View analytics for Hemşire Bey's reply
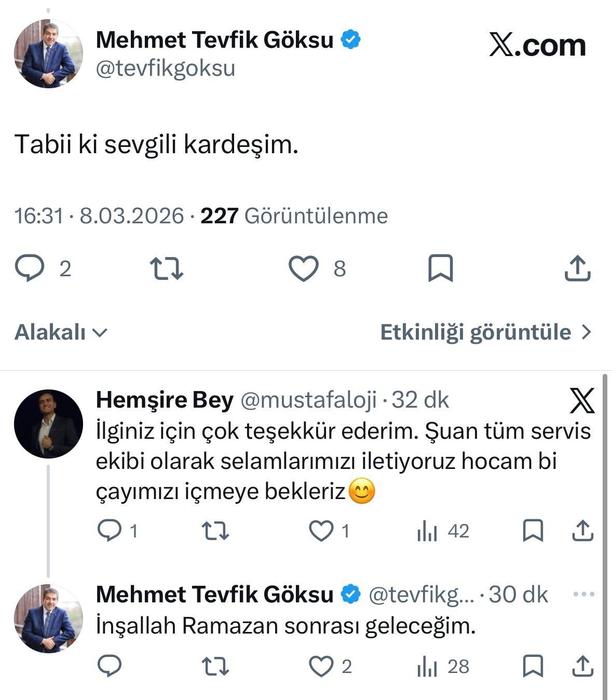This screenshot has height=700, width=612. tap(427, 531)
